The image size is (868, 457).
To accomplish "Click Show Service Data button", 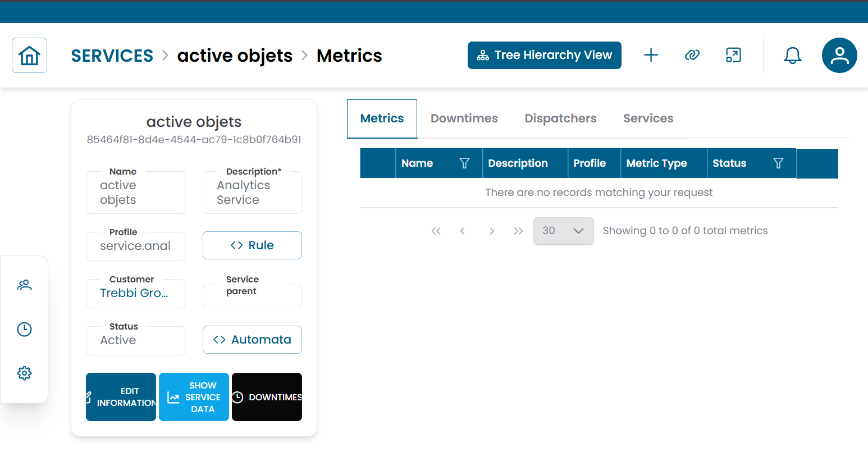I will click(194, 397).
